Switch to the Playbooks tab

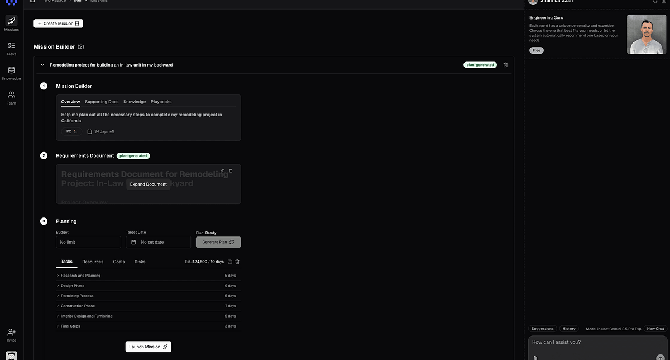pos(161,102)
